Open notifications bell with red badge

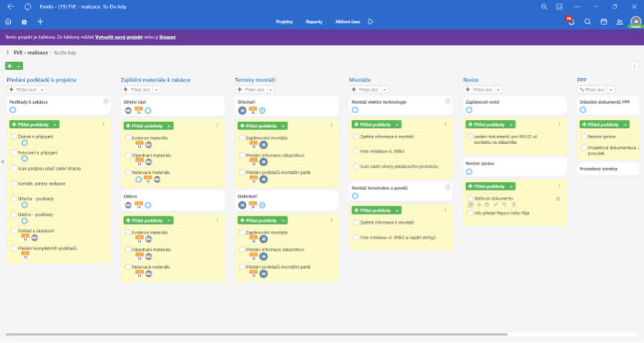571,21
